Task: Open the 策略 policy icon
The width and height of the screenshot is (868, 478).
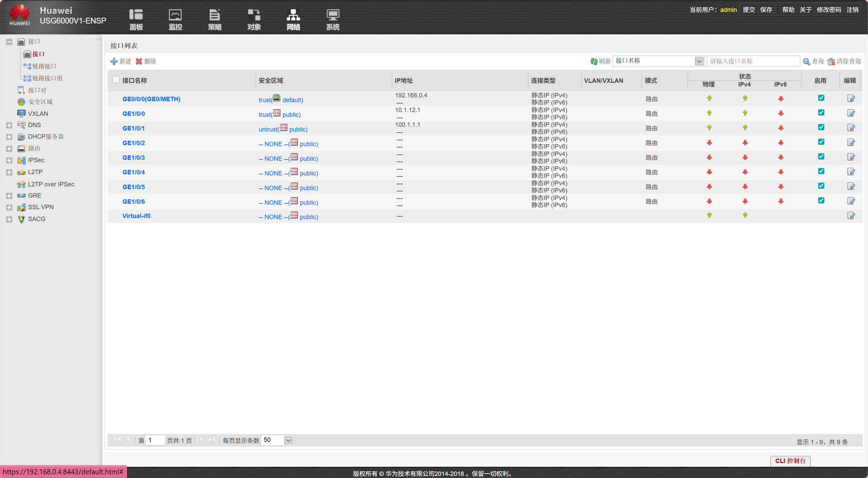Action: 215,15
